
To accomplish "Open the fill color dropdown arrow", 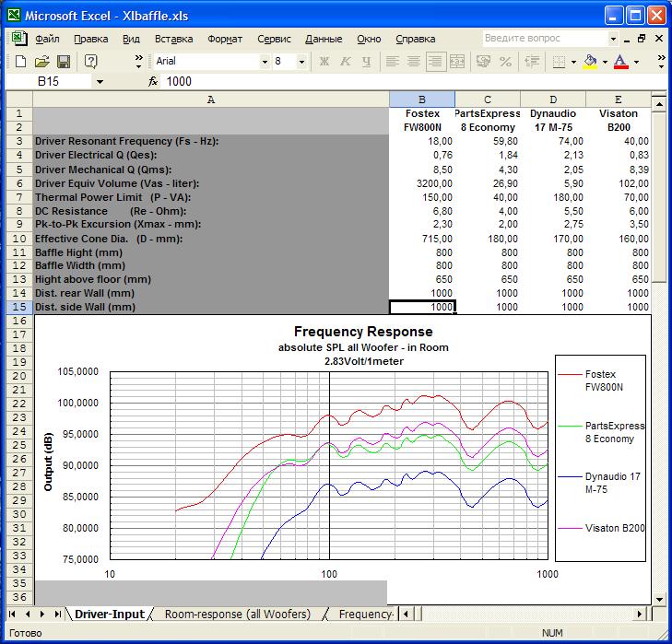I will click(605, 62).
